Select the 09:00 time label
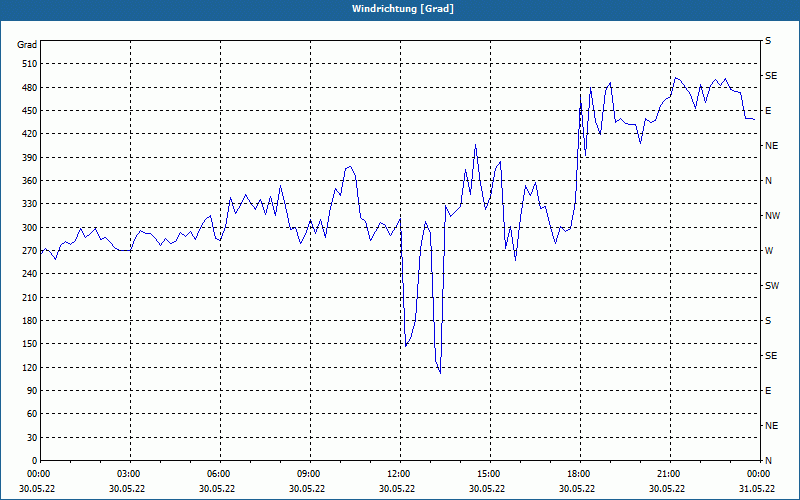Image resolution: width=800 pixels, height=500 pixels. tap(308, 474)
